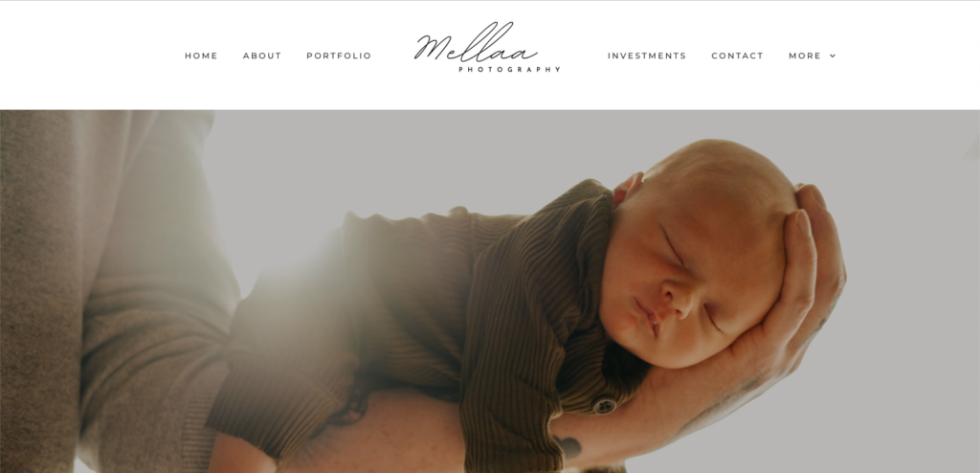Viewport: 980px width, 473px height.
Task: Open the PORTFOLIO page
Action: 339,56
